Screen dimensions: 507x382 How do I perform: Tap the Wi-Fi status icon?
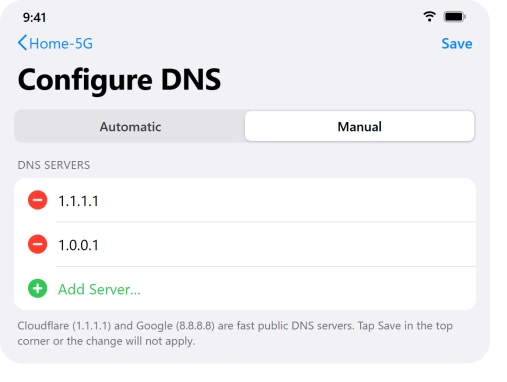coord(429,16)
